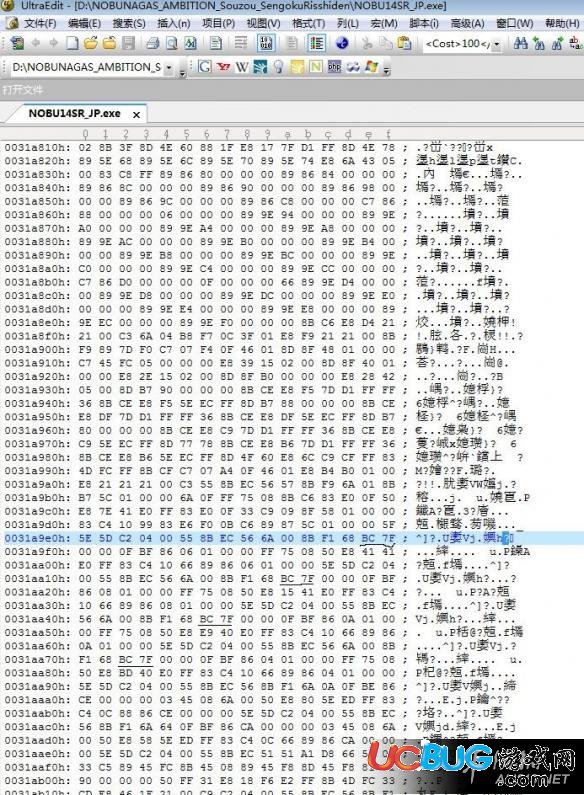The width and height of the screenshot is (584, 795).
Task: Toggle the word wrap icon
Action: click(241, 44)
